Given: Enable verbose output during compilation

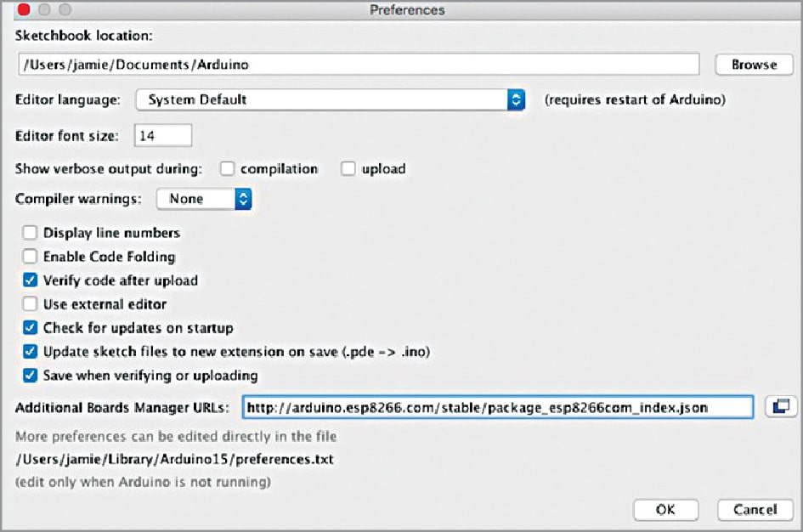Looking at the screenshot, I should pyautogui.click(x=227, y=169).
